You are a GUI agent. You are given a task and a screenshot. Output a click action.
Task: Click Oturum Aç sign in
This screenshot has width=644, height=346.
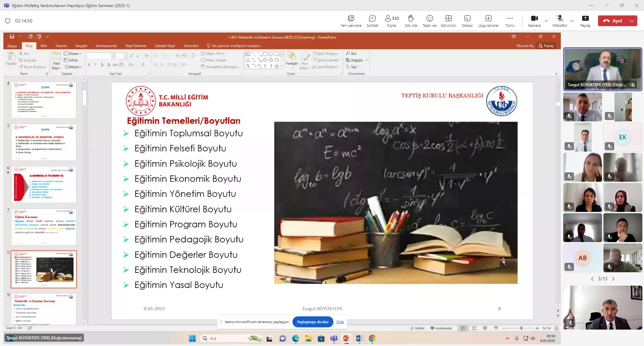525,46
